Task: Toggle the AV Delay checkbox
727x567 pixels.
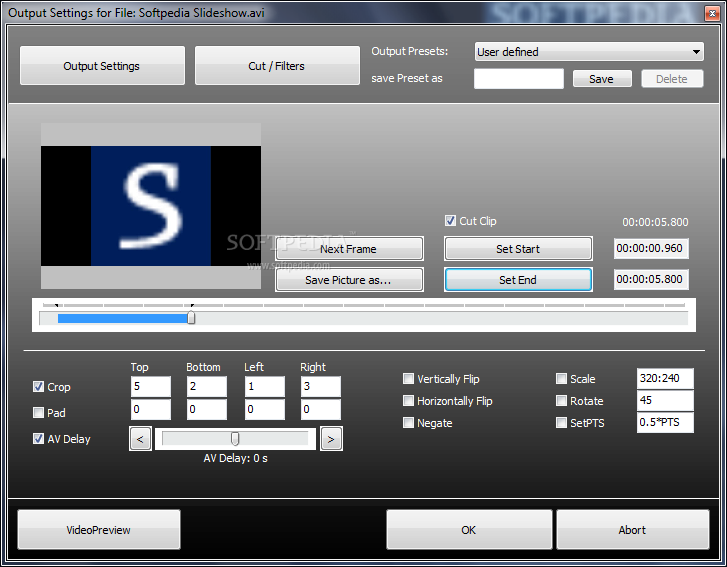Action: click(x=38, y=439)
